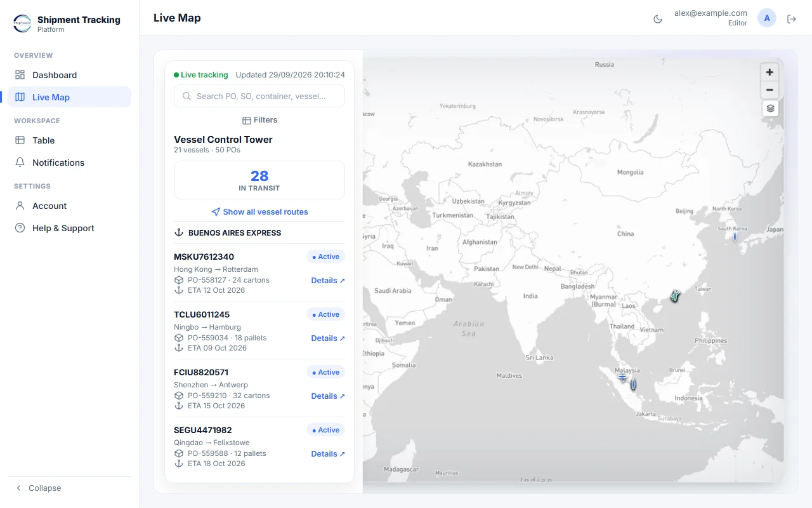812x508 pixels.
Task: Open Details for SEGU4471982
Action: (328, 454)
